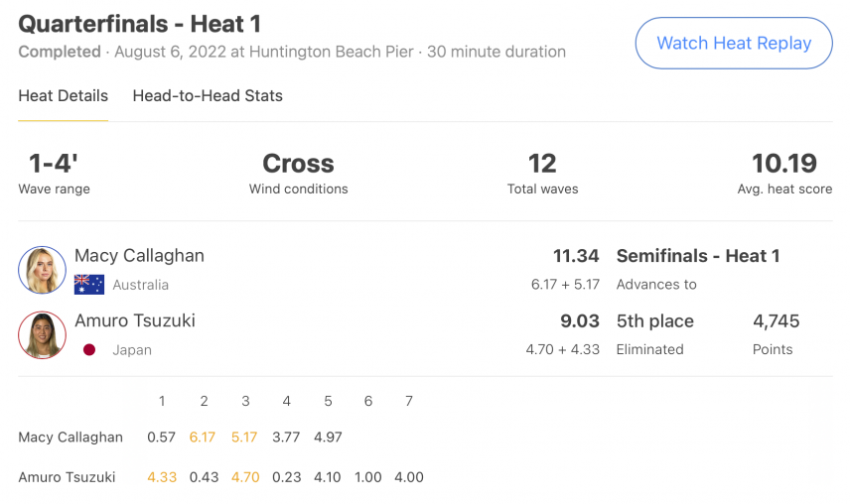Select the Heat Details tab
Viewport: 850px width, 504px height.
[x=63, y=96]
